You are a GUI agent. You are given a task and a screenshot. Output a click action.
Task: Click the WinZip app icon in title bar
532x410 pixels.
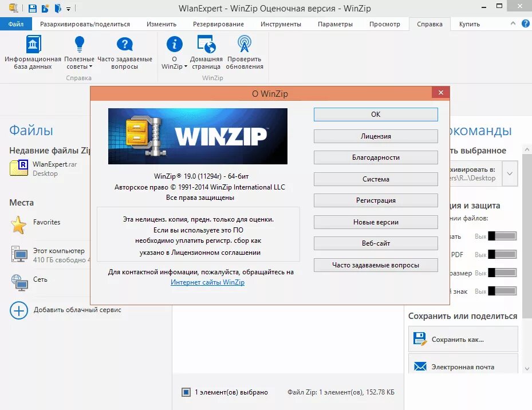pos(13,8)
